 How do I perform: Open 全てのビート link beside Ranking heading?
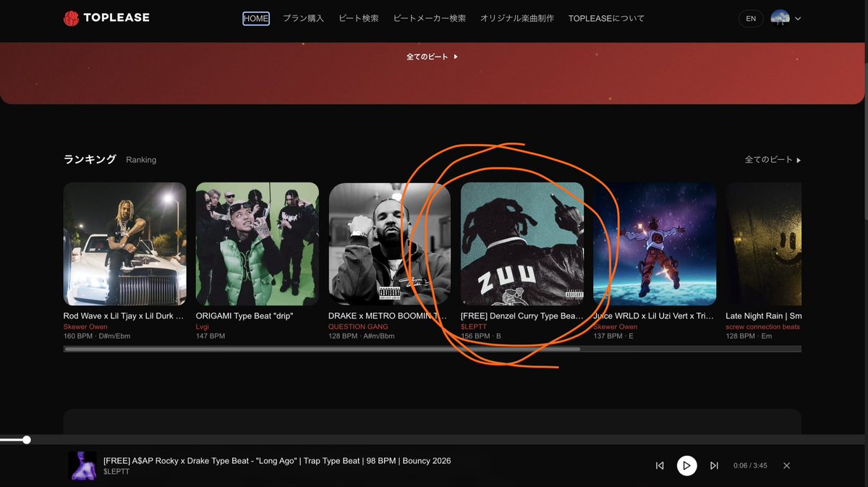[x=773, y=160]
